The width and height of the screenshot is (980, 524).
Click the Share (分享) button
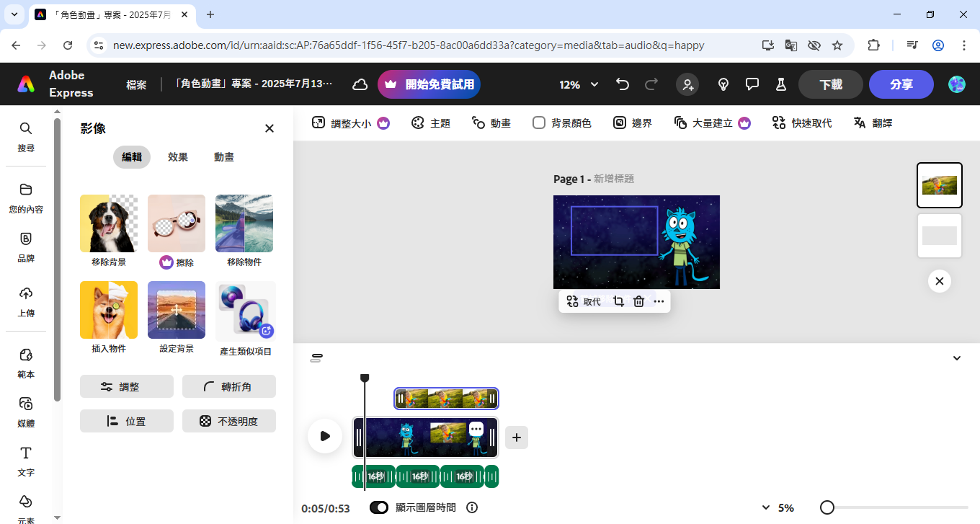[901, 84]
